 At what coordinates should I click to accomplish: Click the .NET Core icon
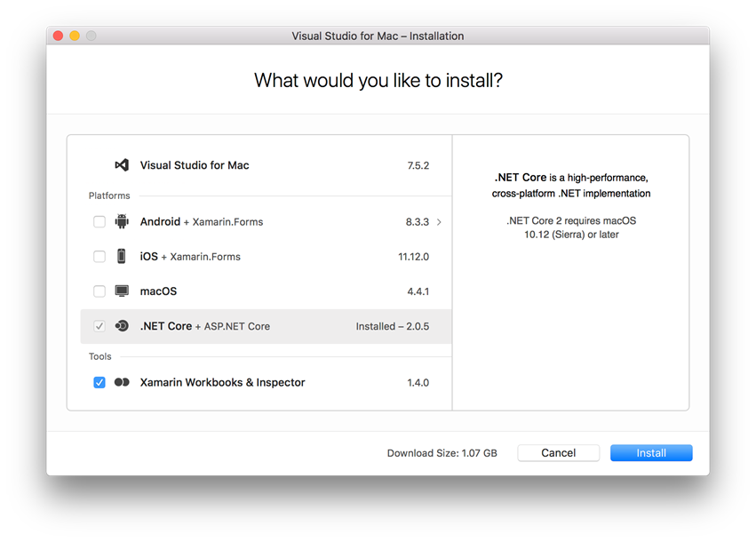(122, 326)
